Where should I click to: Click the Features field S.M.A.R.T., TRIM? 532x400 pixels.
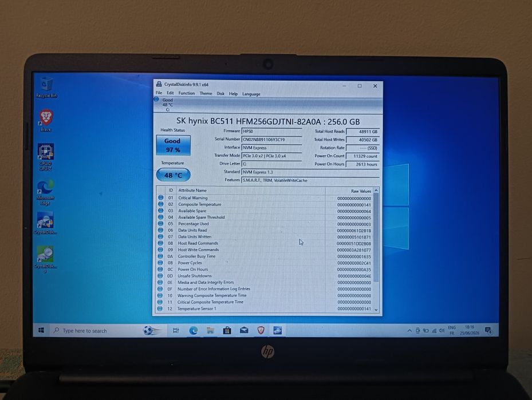pyautogui.click(x=310, y=180)
